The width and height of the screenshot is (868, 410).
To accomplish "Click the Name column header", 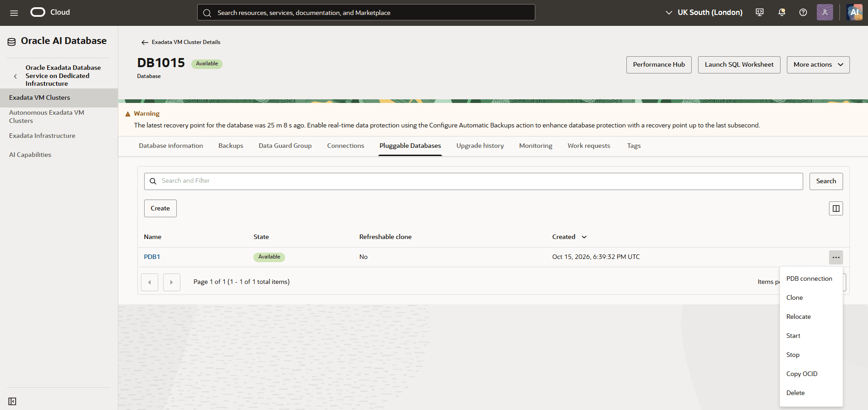I will click(x=153, y=237).
